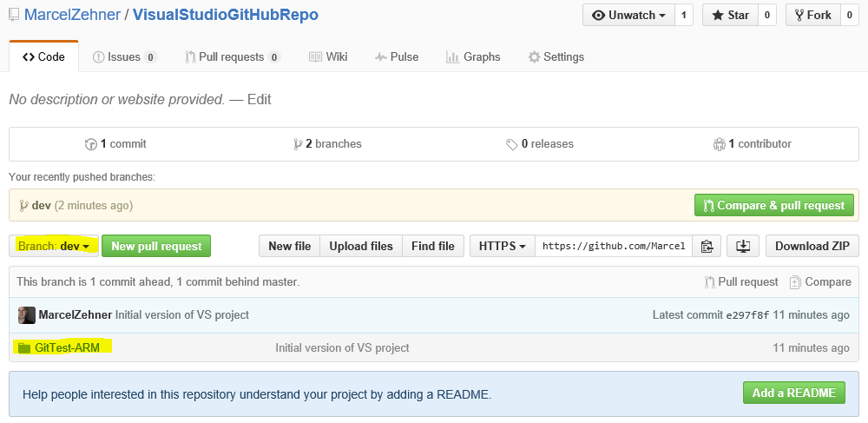Open the Pull requests tab
Image resolution: width=868 pixels, height=423 pixels.
tap(232, 57)
